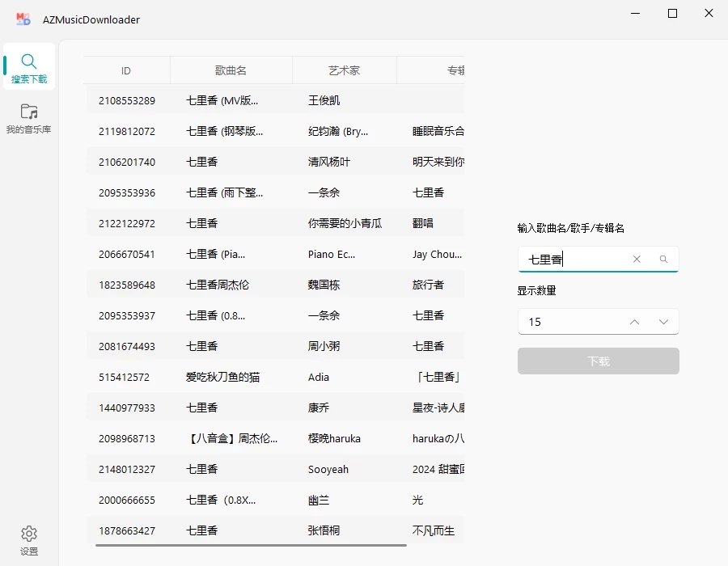Click ID 2148012327 cell
The width and height of the screenshot is (728, 566).
coord(127,470)
